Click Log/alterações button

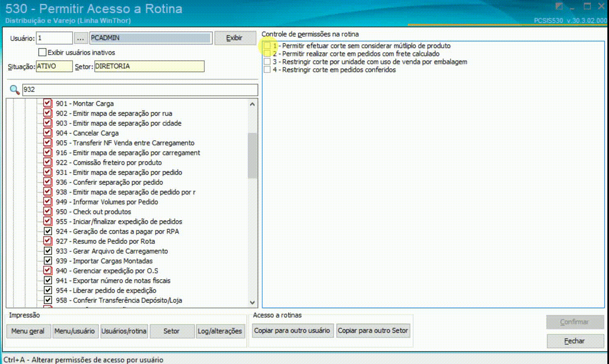coord(220,331)
